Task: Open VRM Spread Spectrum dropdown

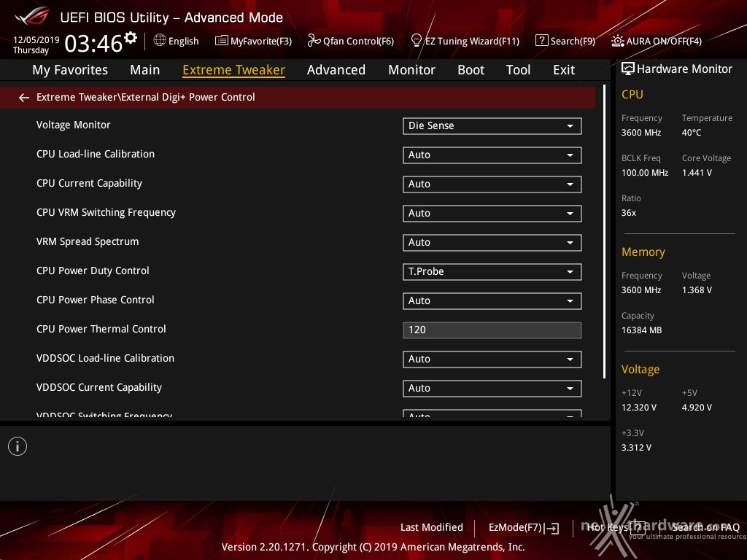Action: coord(492,242)
